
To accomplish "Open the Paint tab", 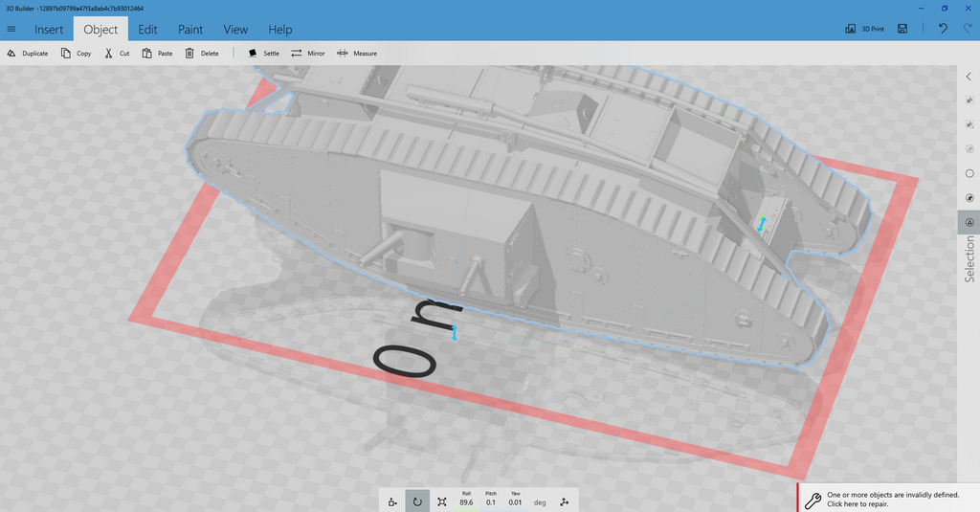I will tap(190, 30).
